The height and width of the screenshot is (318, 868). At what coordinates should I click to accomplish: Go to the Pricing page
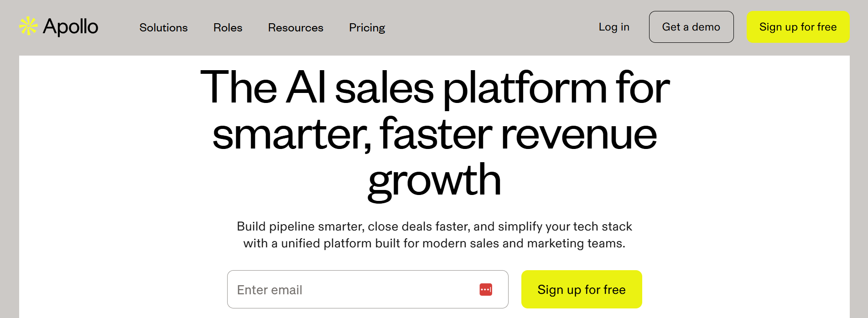click(x=367, y=28)
